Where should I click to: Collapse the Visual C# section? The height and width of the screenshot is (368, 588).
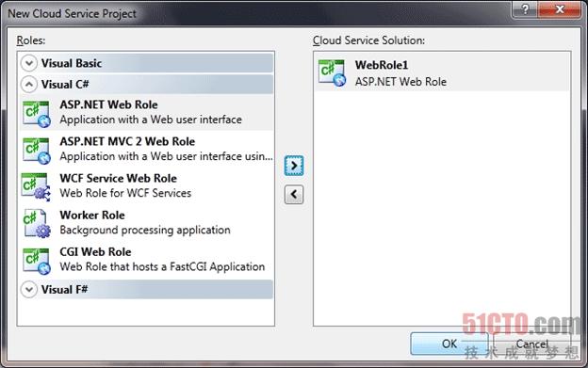29,84
